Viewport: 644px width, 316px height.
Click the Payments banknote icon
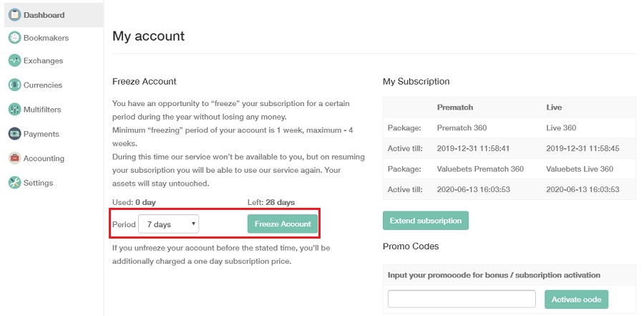[14, 134]
